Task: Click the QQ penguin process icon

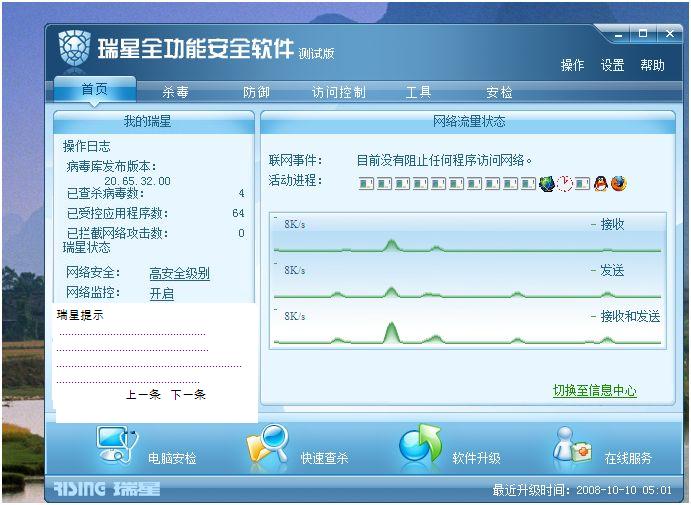Action: point(600,183)
